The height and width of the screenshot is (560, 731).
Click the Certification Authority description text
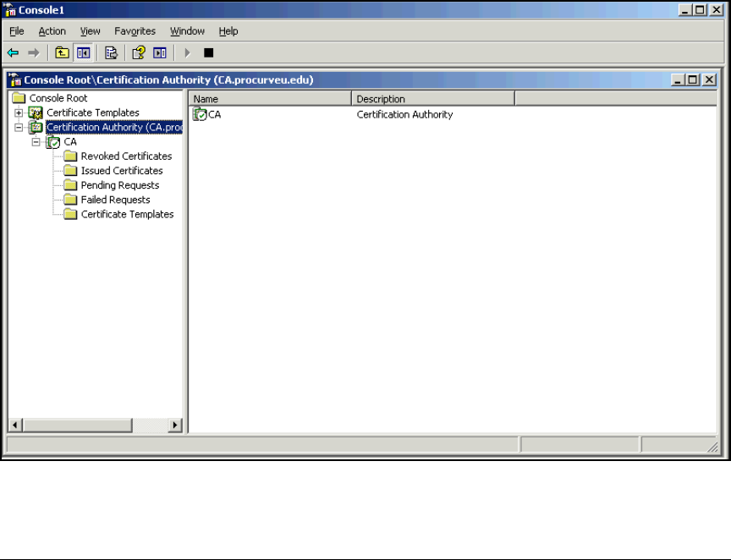pyautogui.click(x=404, y=114)
